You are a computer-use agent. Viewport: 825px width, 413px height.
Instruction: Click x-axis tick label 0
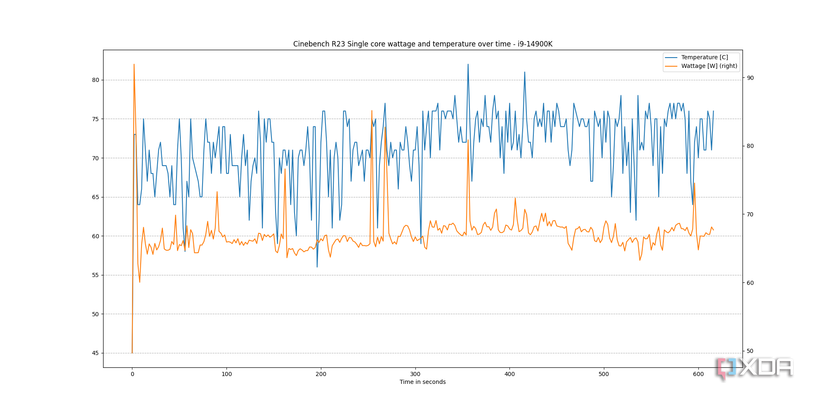click(132, 374)
